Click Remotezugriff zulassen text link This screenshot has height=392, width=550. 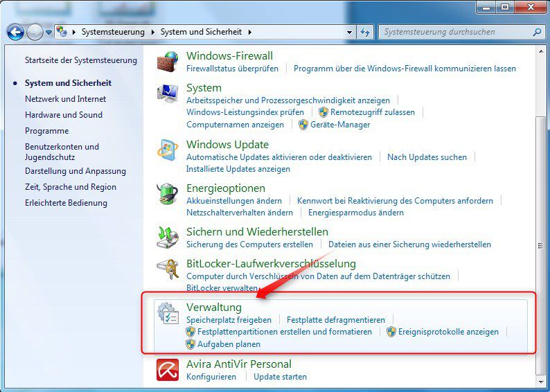(x=373, y=112)
